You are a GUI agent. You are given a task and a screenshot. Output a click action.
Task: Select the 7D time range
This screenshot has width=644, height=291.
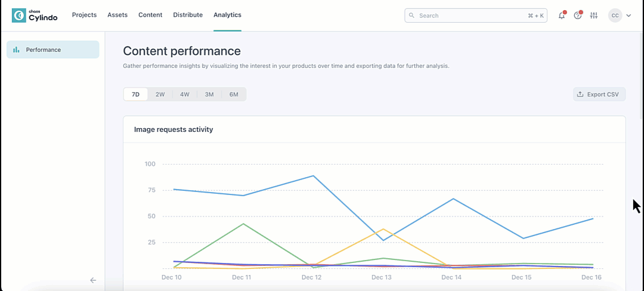click(136, 94)
